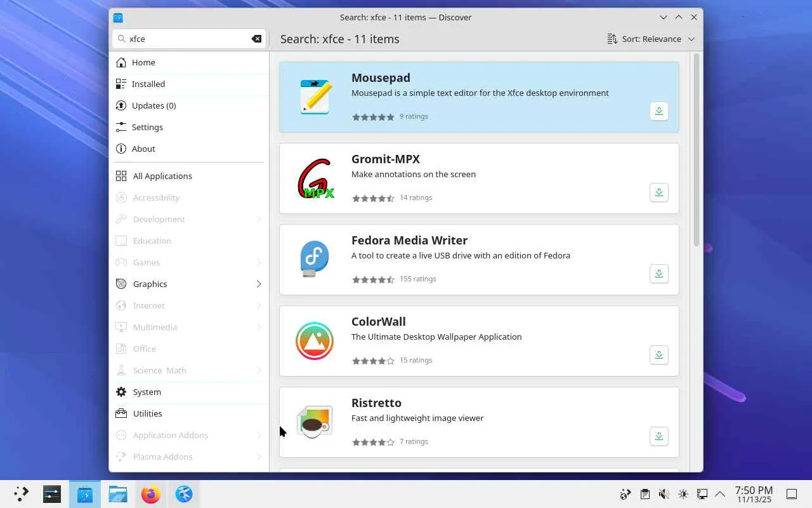Open Discover Settings page

pyautogui.click(x=189, y=127)
